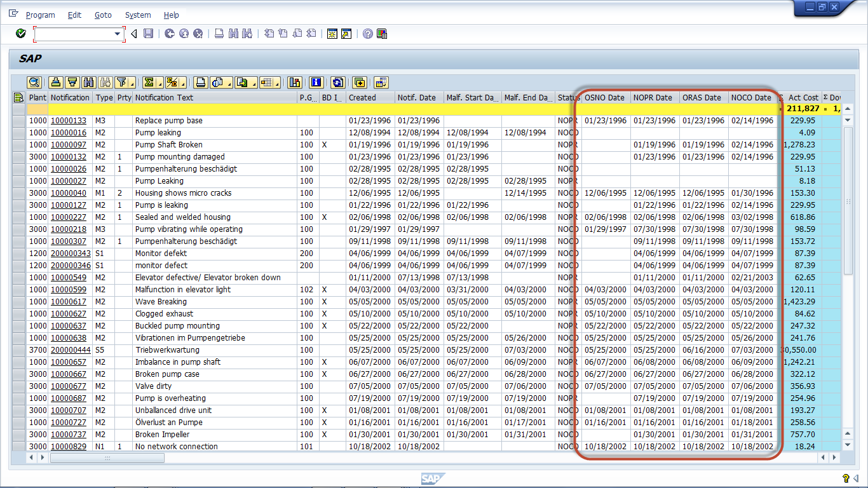Click the Exit up-arrow icon
868x488 pixels.
point(184,34)
